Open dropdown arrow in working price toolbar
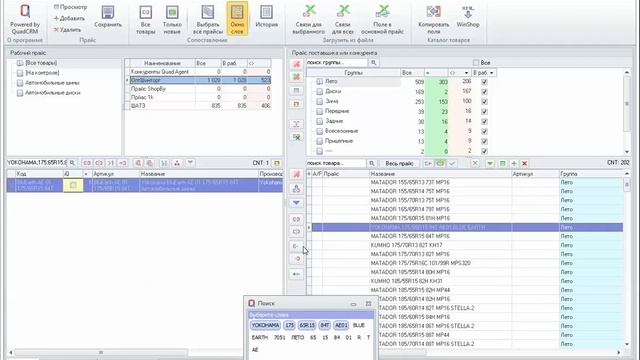This screenshot has height=360, width=640. 190,163
